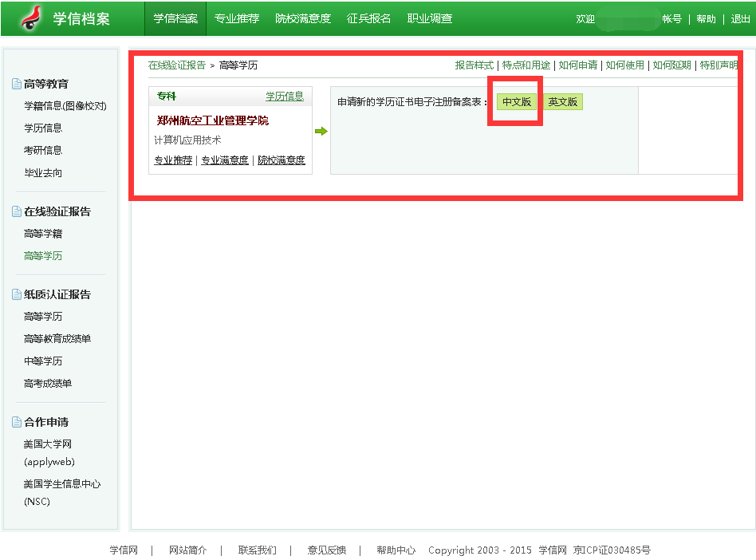The width and height of the screenshot is (756, 560).
Task: Click the 合作申请 section document icon
Action: point(17,422)
